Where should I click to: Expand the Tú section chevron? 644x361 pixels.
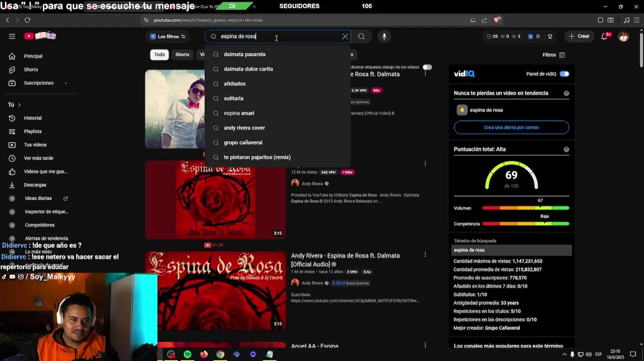click(19, 105)
